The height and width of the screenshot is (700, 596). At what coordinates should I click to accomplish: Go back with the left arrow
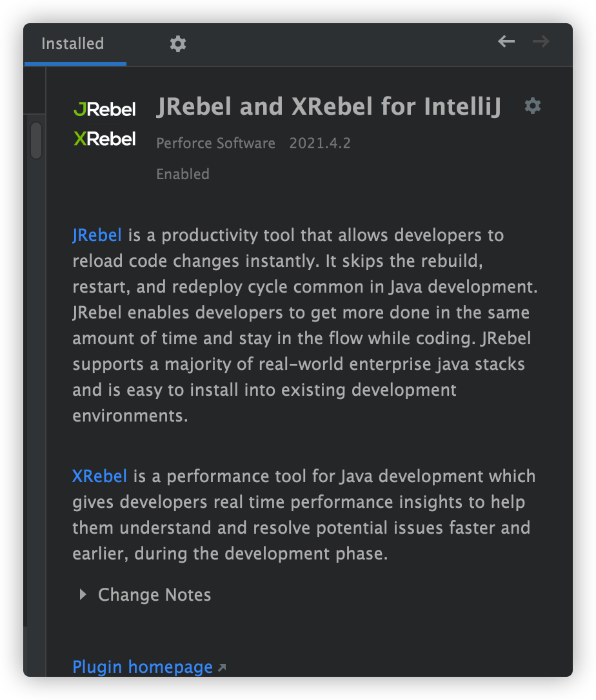pyautogui.click(x=506, y=42)
